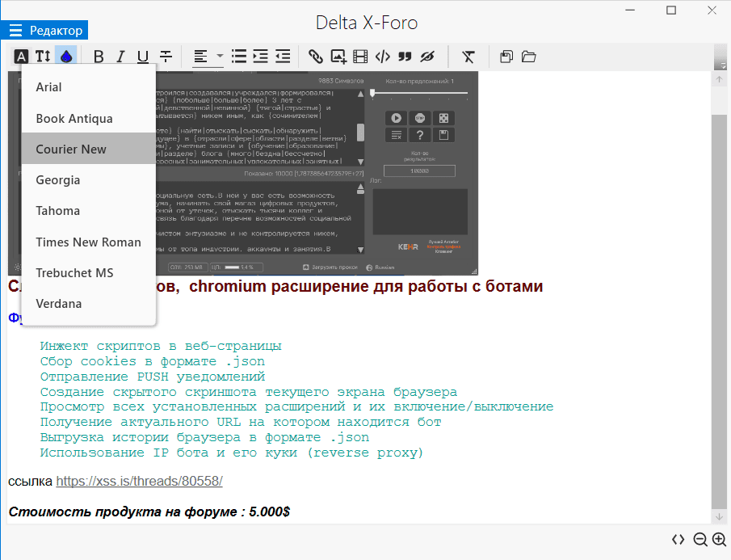Click the font family button in toolbar
731x560 pixels.
tap(21, 57)
